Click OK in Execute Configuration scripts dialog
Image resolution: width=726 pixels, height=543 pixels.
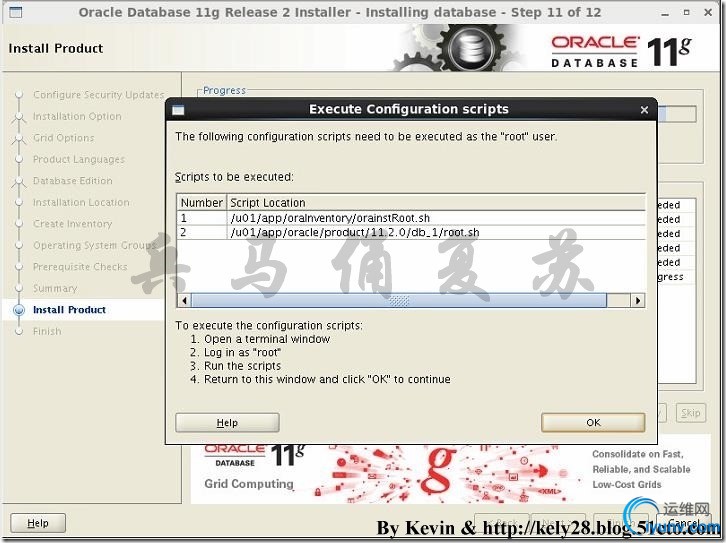pyautogui.click(x=593, y=422)
